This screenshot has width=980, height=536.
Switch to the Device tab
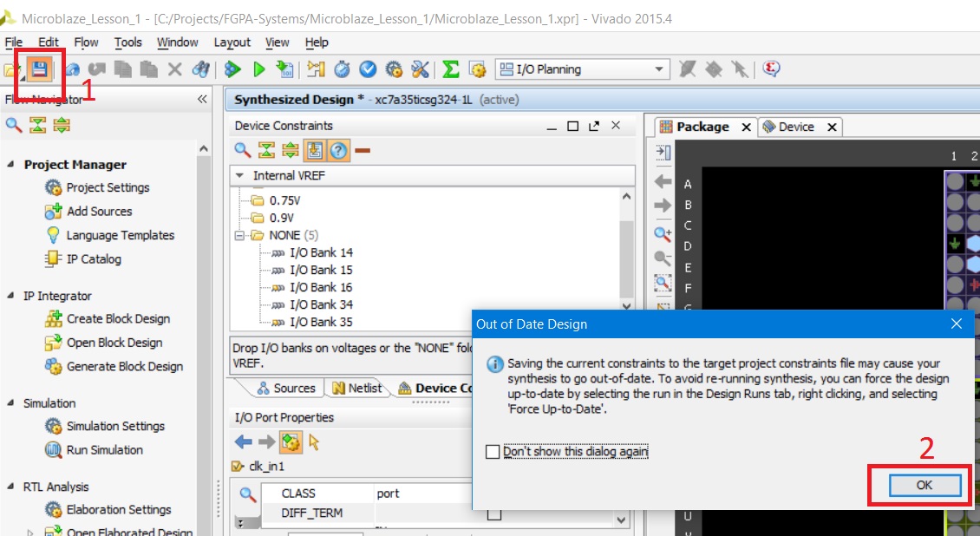(795, 127)
